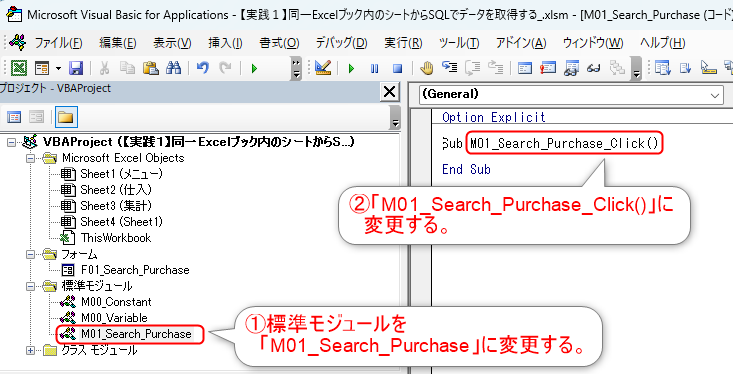
Task: Toggle Design Mode ruler-and-pencil icon
Action: point(323,69)
